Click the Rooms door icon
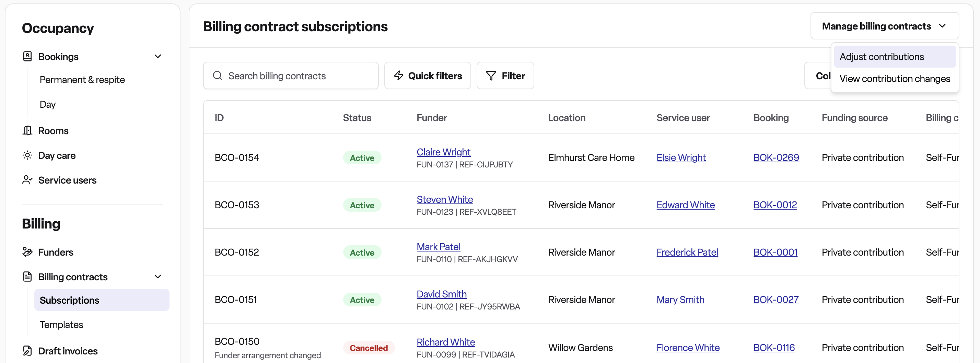The width and height of the screenshot is (980, 363). [x=27, y=130]
